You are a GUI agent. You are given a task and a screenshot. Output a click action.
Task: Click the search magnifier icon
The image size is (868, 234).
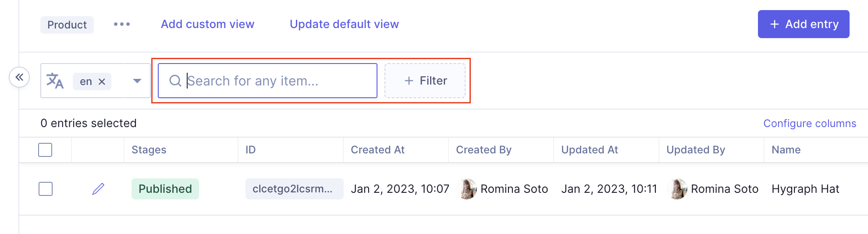(x=175, y=81)
